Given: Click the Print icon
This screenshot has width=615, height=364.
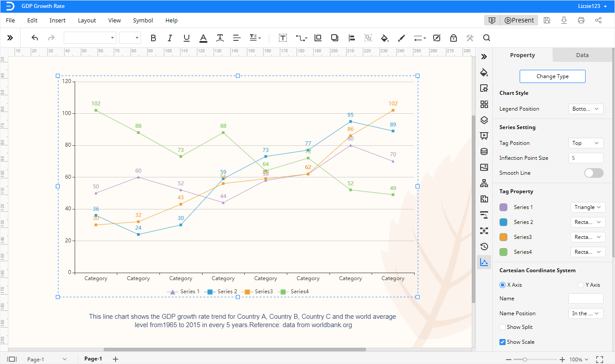Looking at the screenshot, I should click(x=581, y=20).
